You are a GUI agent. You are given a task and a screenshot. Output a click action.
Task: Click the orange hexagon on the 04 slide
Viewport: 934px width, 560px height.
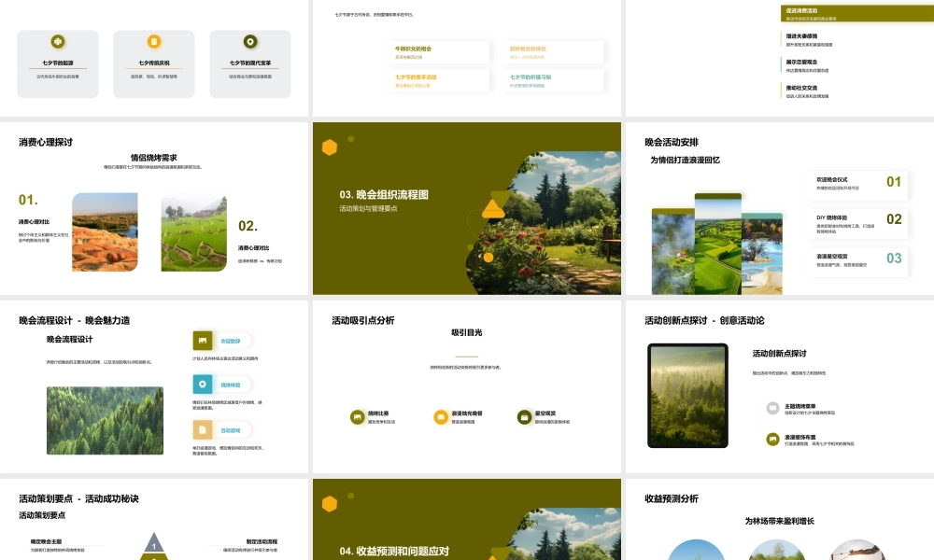330,504
